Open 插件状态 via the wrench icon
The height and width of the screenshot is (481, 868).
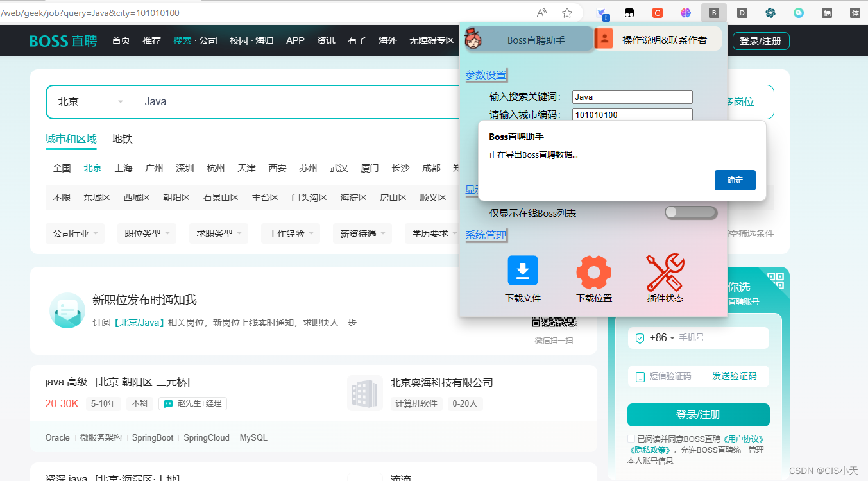click(x=665, y=270)
